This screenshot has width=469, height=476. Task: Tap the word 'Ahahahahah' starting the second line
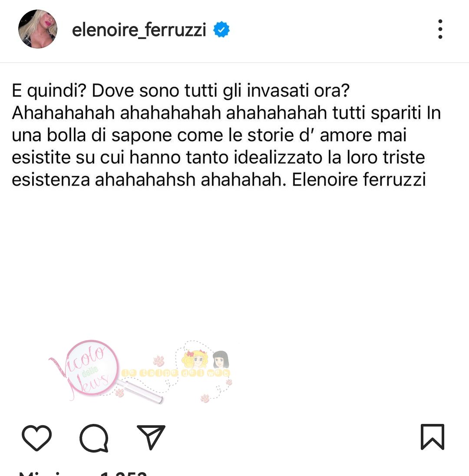pos(63,113)
